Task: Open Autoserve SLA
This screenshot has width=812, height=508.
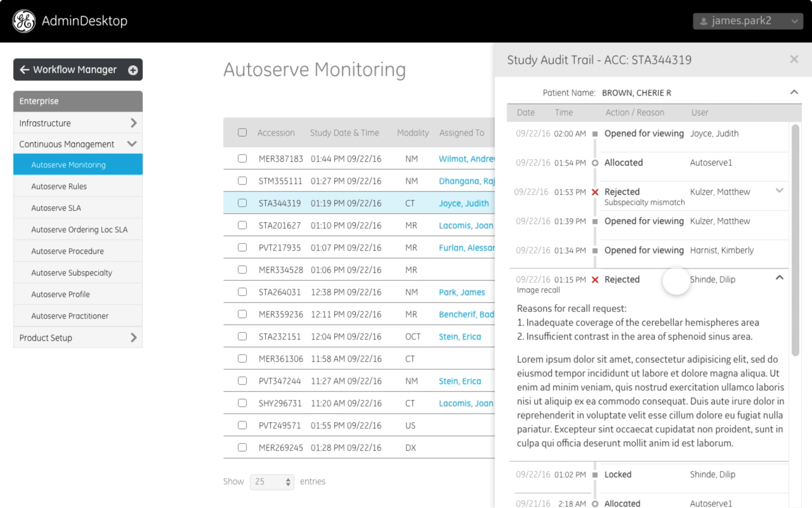Action: coord(78,208)
